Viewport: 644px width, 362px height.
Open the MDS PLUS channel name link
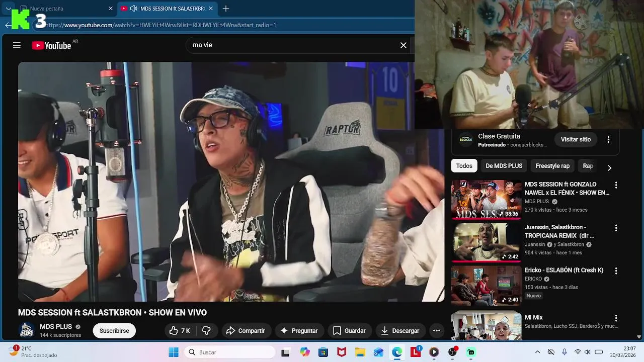(56, 327)
